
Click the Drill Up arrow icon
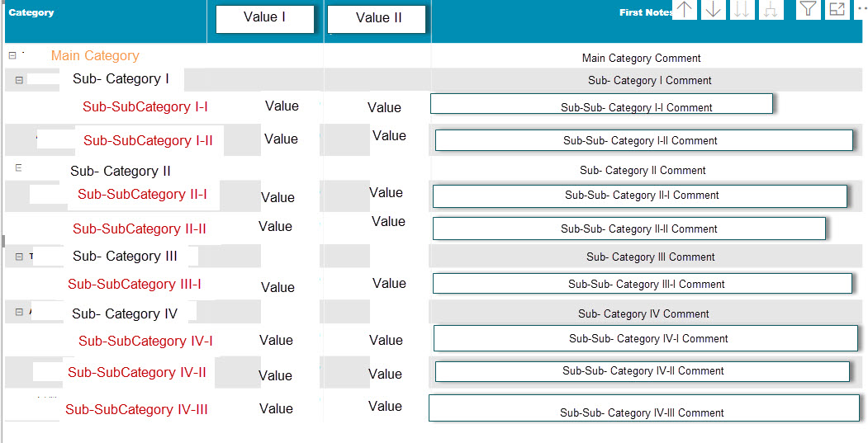pos(685,9)
